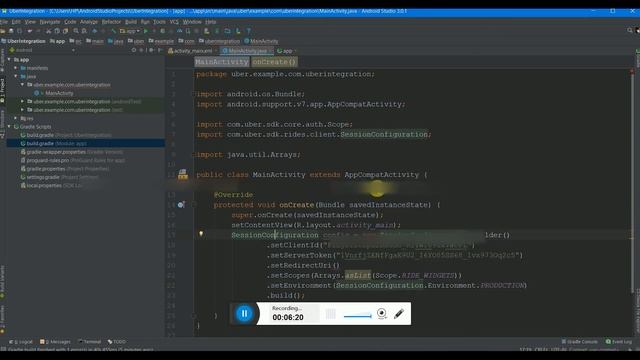Collapse the java folder
The width and height of the screenshot is (640, 360).
(16, 76)
